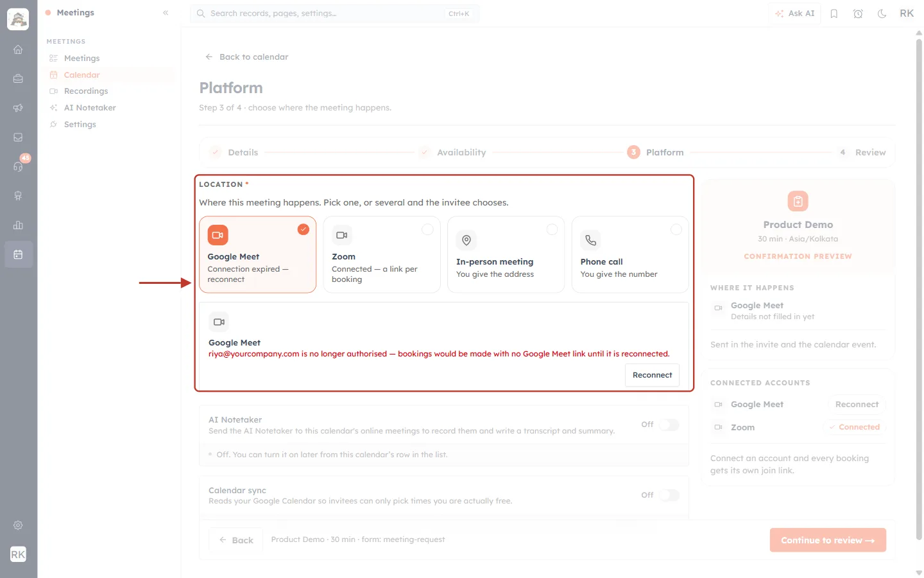924x578 pixels.
Task: Click the briefcase icon in the left rail
Action: click(18, 79)
